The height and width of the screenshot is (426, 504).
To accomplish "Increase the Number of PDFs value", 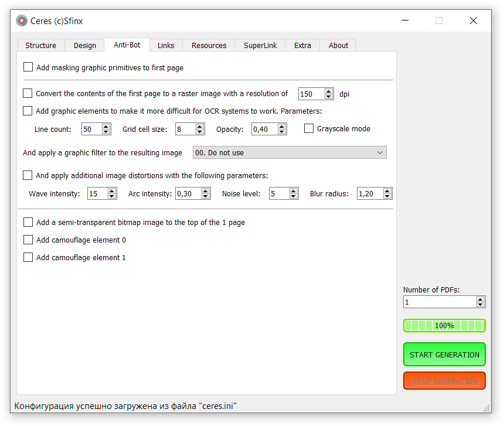I will pyautogui.click(x=481, y=299).
